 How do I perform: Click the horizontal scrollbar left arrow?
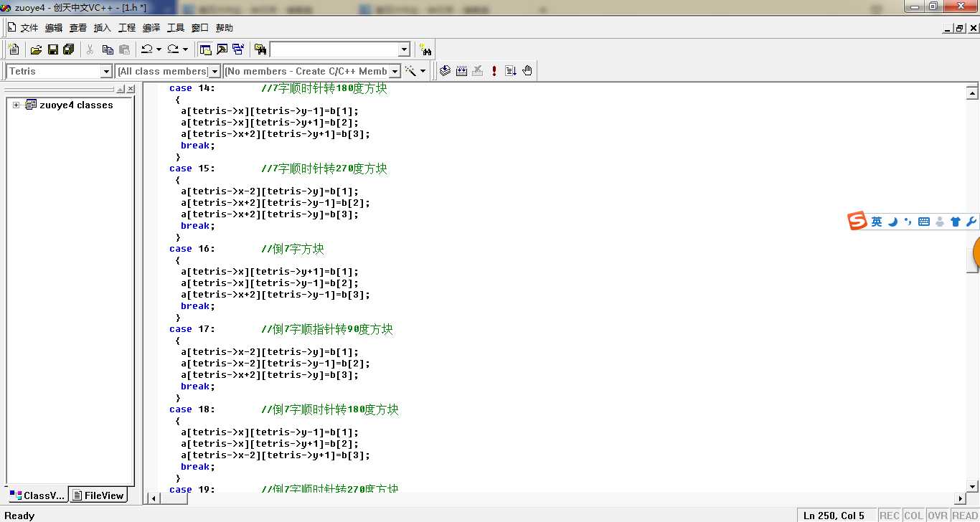[152, 498]
